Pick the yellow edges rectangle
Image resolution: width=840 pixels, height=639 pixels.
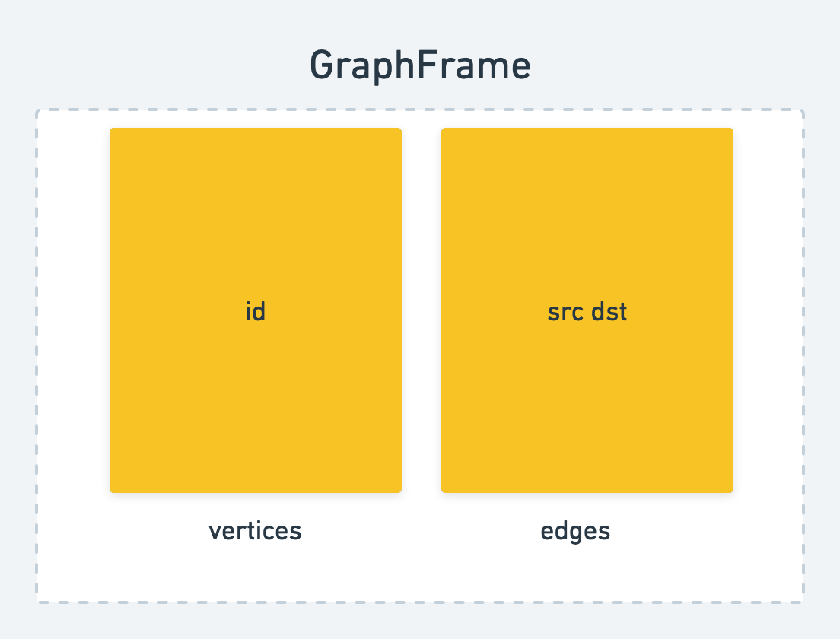587,310
